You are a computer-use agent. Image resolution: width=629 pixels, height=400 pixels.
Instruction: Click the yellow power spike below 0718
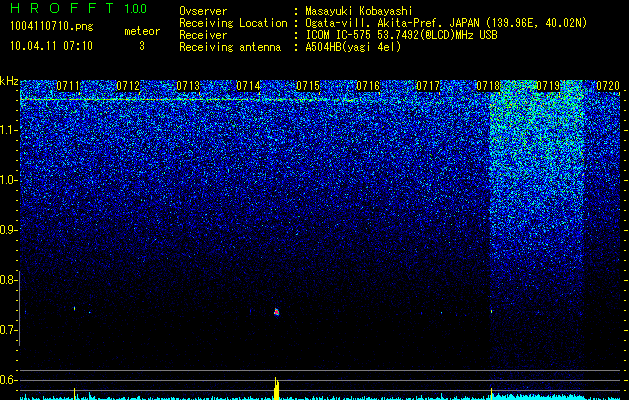[x=491, y=393]
